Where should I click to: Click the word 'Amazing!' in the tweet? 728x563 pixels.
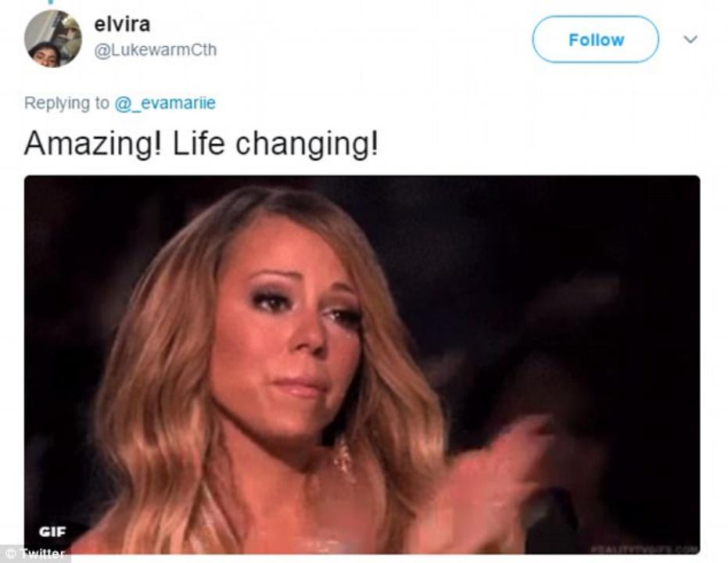(x=94, y=145)
